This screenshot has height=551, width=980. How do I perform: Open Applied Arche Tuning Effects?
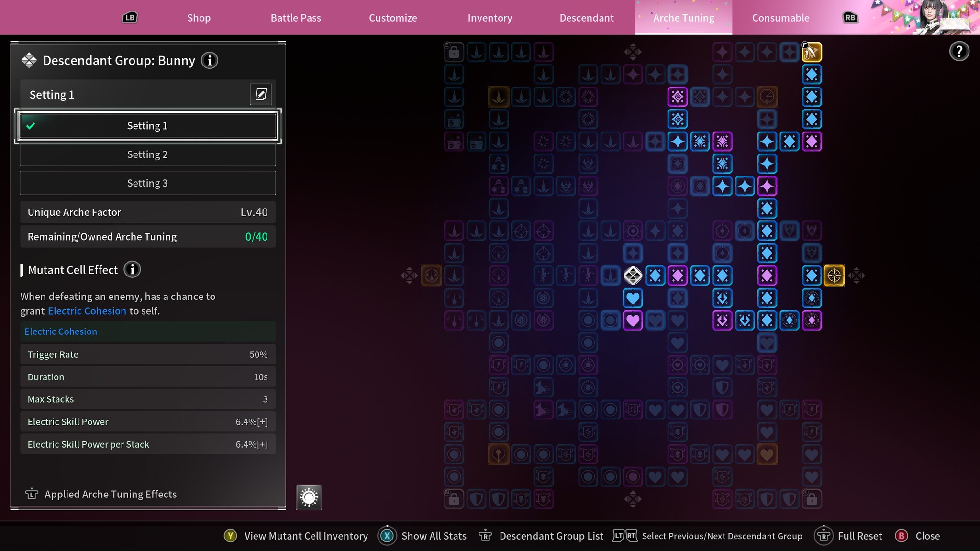click(101, 494)
